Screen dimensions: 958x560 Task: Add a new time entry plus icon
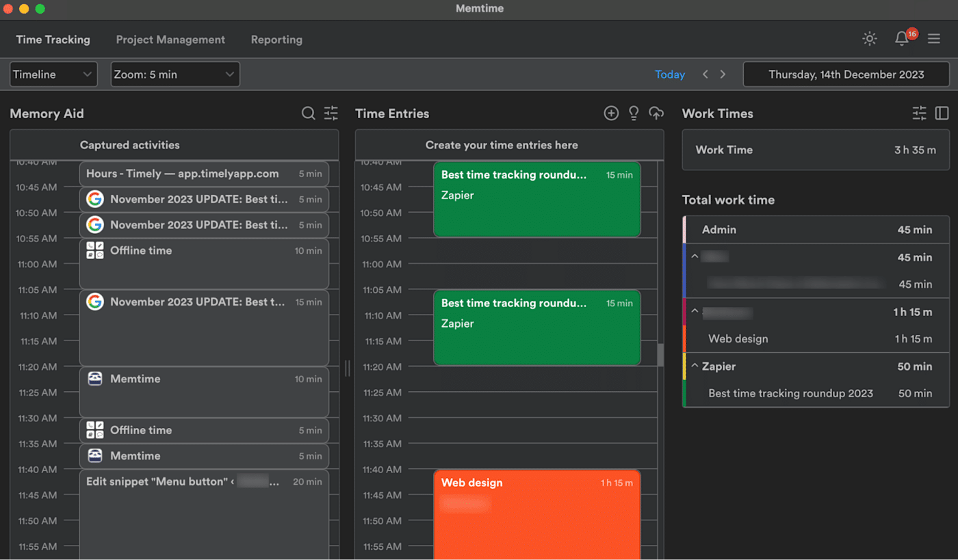pyautogui.click(x=611, y=114)
